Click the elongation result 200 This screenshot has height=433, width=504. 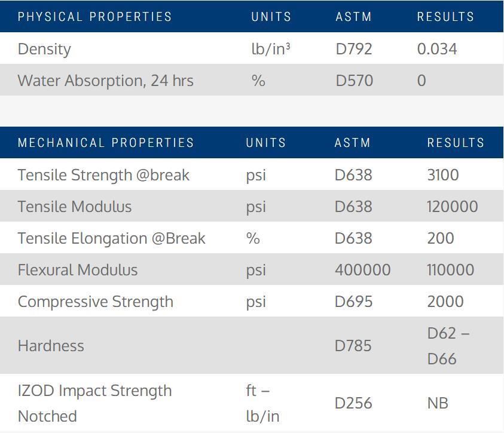[440, 238]
